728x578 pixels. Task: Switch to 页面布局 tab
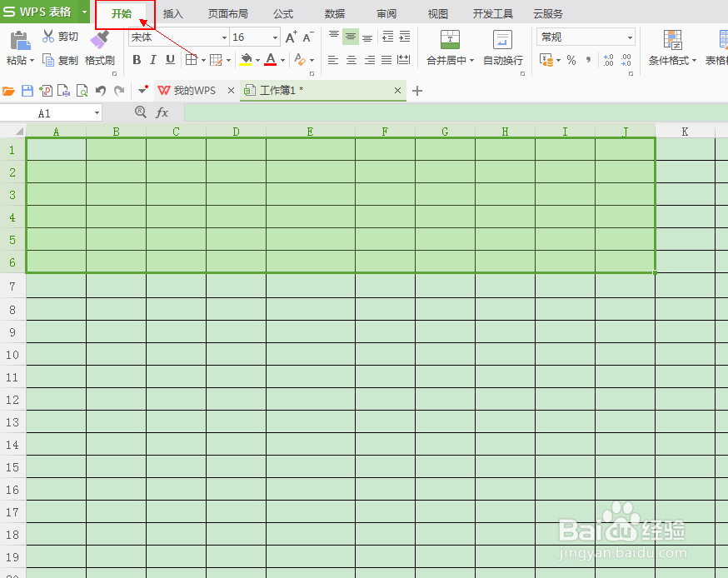point(228,14)
